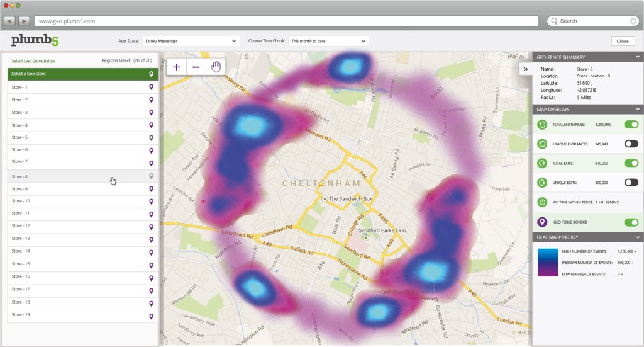Viewport: 644px width, 347px height.
Task: Zoom out on the map with minus
Action: coord(196,67)
